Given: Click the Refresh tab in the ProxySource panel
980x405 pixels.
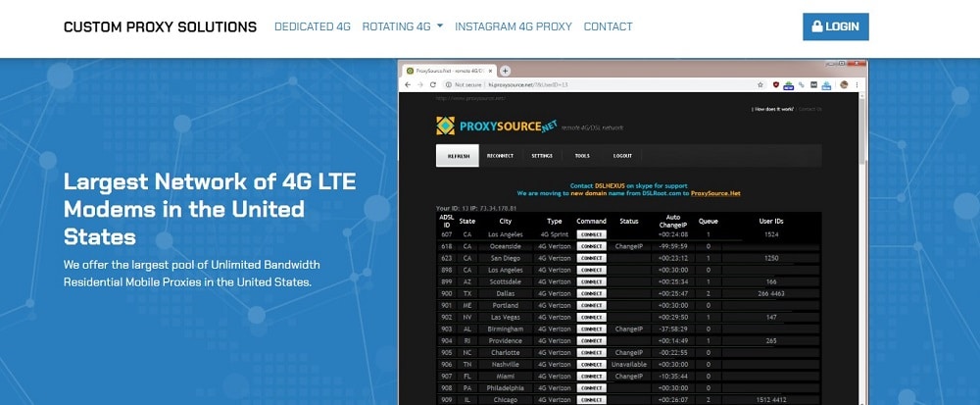Looking at the screenshot, I should pos(458,156).
